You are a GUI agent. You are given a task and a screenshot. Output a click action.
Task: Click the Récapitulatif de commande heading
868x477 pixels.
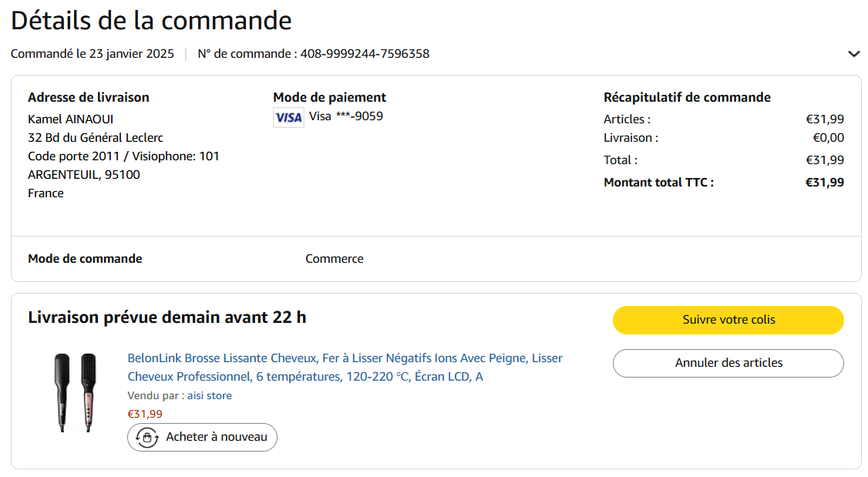click(x=686, y=97)
